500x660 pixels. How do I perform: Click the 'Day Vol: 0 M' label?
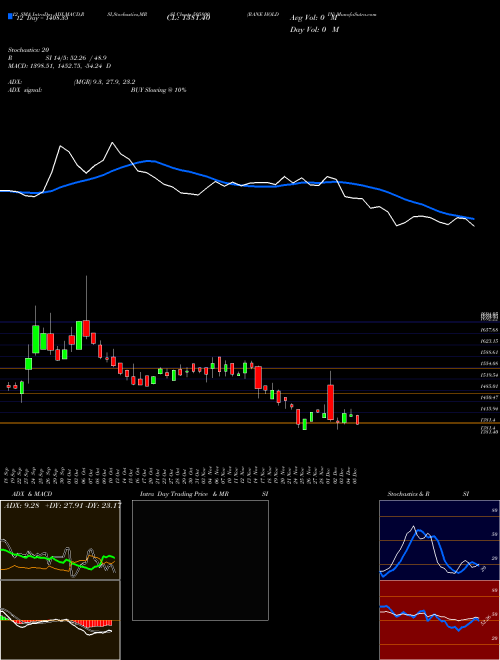[314, 30]
